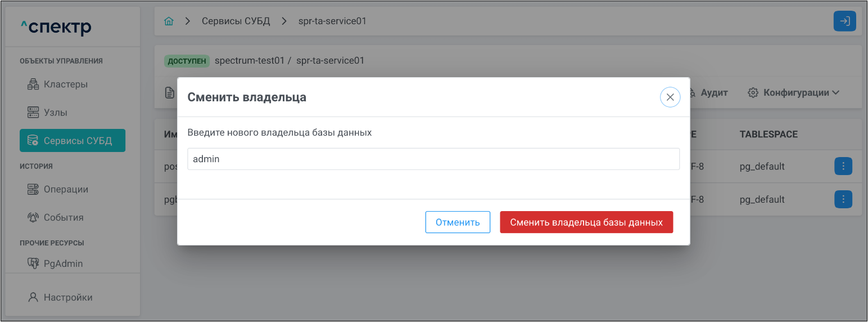Click the logout icon button

pyautogui.click(x=844, y=21)
